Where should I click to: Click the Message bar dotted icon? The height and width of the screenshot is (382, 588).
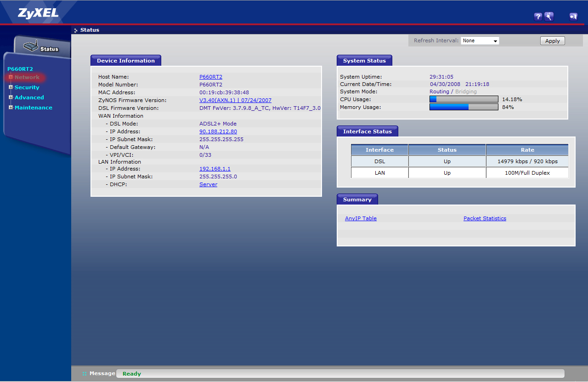(x=84, y=374)
